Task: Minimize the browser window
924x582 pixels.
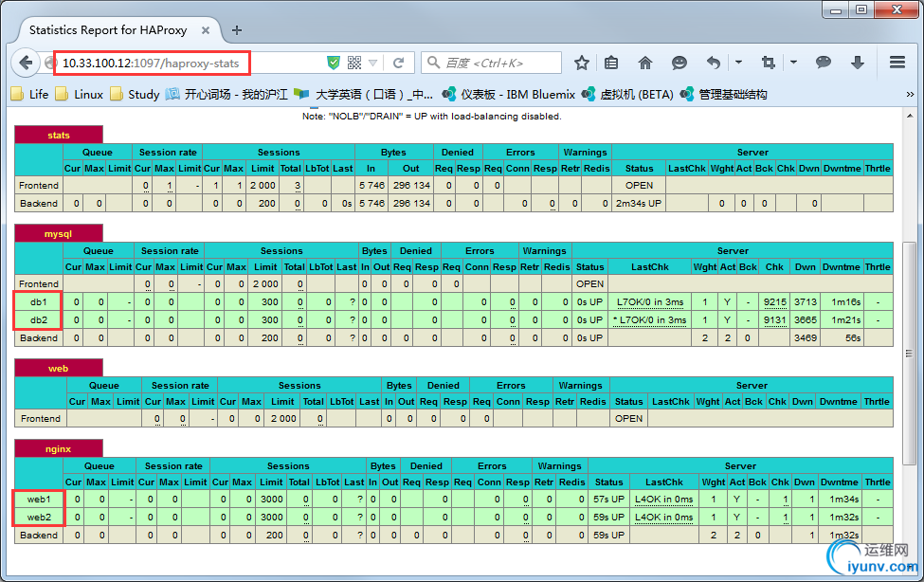Action: (836, 10)
